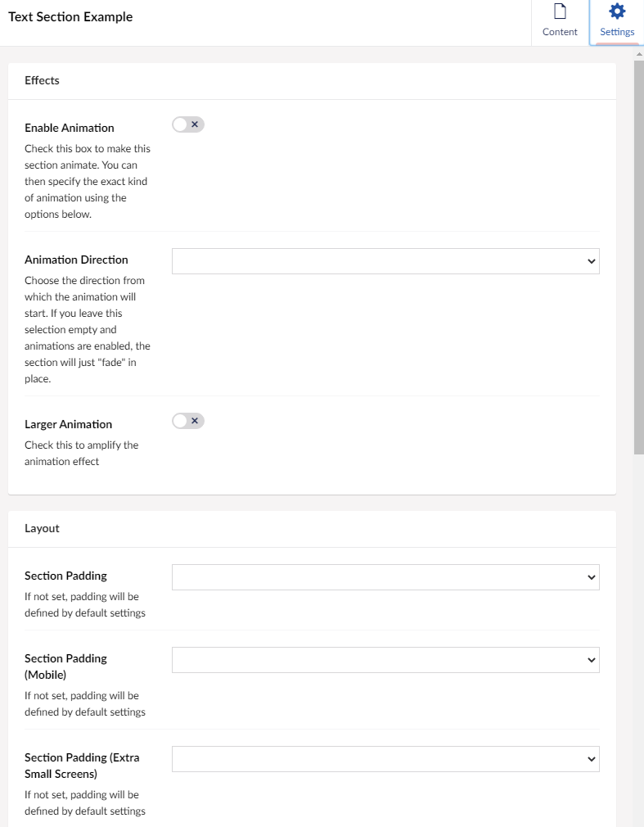Click the Animation Direction field label

point(76,260)
